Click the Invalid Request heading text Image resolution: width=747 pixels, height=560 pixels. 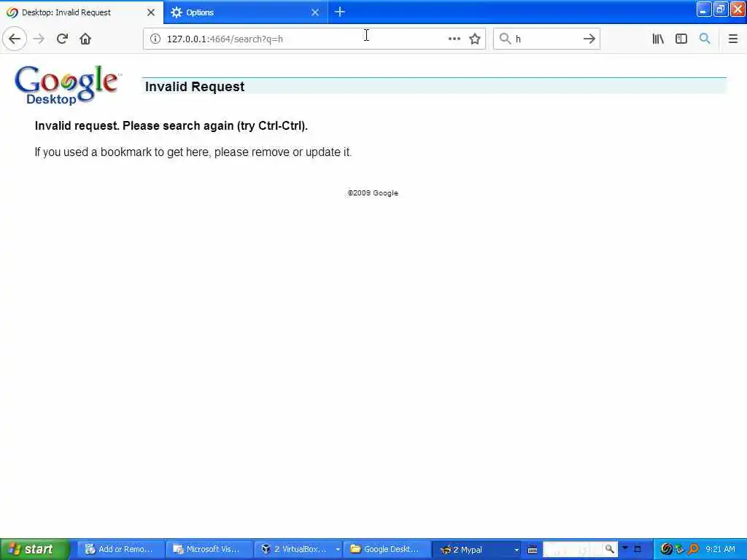[194, 87]
